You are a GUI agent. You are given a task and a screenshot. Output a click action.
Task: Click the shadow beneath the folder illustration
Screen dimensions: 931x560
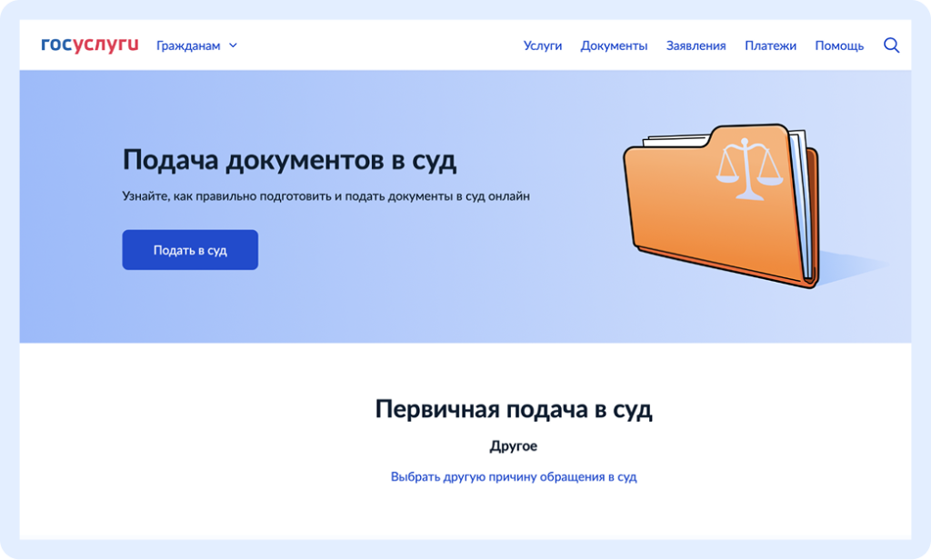[855, 265]
